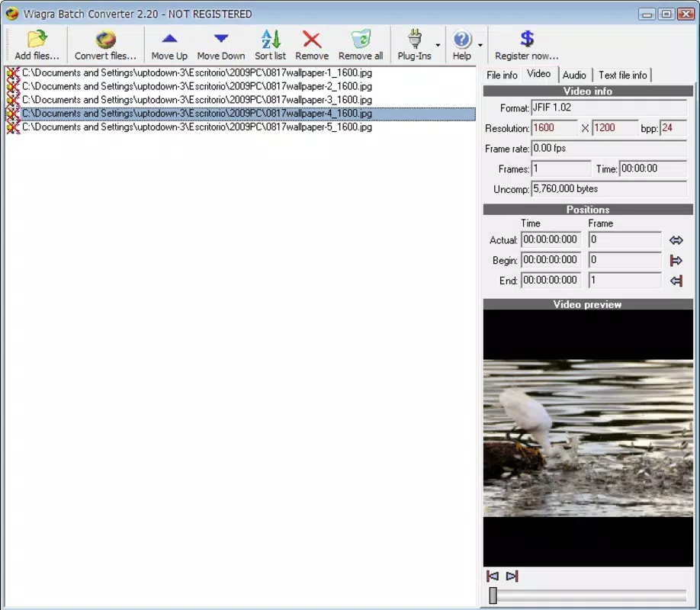The height and width of the screenshot is (610, 700).
Task: Maximize the Wiagra Batch Converter window
Action: point(666,14)
